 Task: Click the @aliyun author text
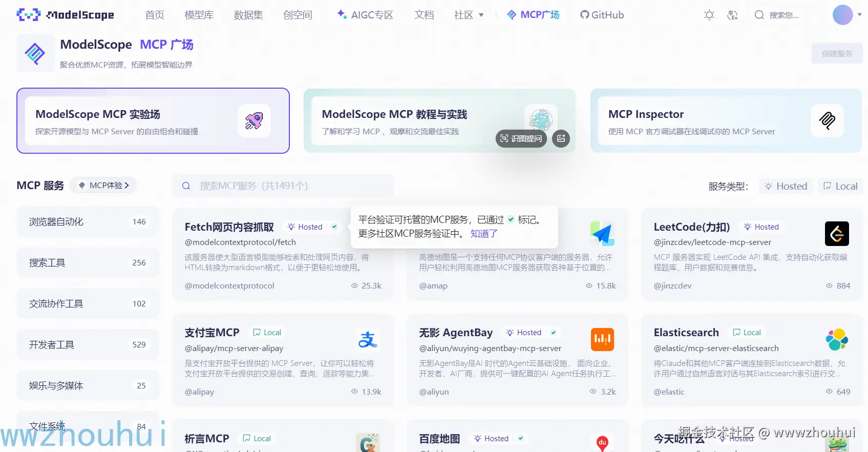(434, 392)
